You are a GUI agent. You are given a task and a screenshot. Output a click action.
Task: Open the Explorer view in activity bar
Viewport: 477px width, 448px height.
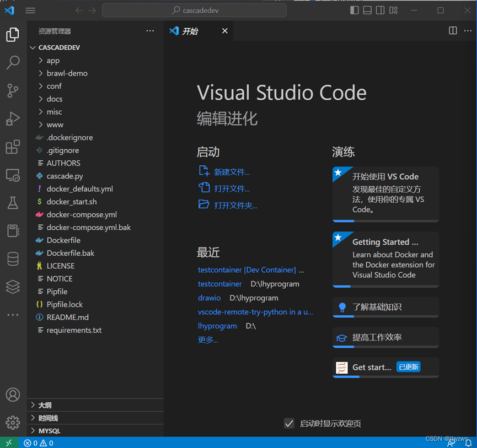13,34
